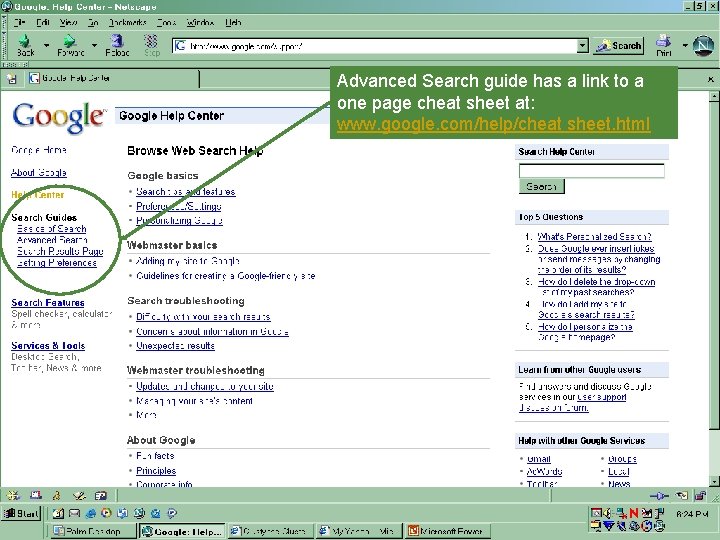Open the Go menu
The image size is (720, 540).
click(93, 22)
